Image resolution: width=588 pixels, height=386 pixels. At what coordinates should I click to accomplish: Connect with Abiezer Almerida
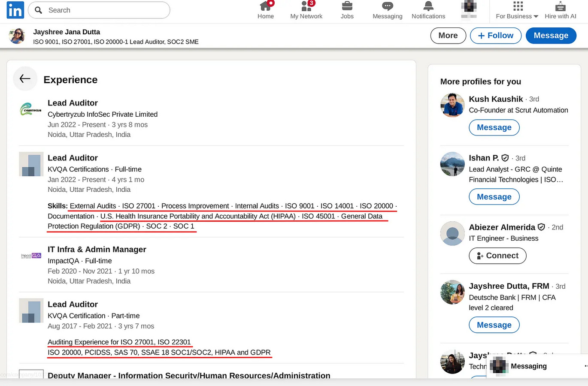click(x=497, y=256)
